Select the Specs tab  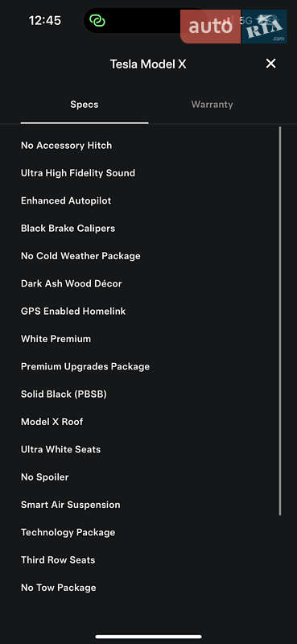tap(85, 105)
